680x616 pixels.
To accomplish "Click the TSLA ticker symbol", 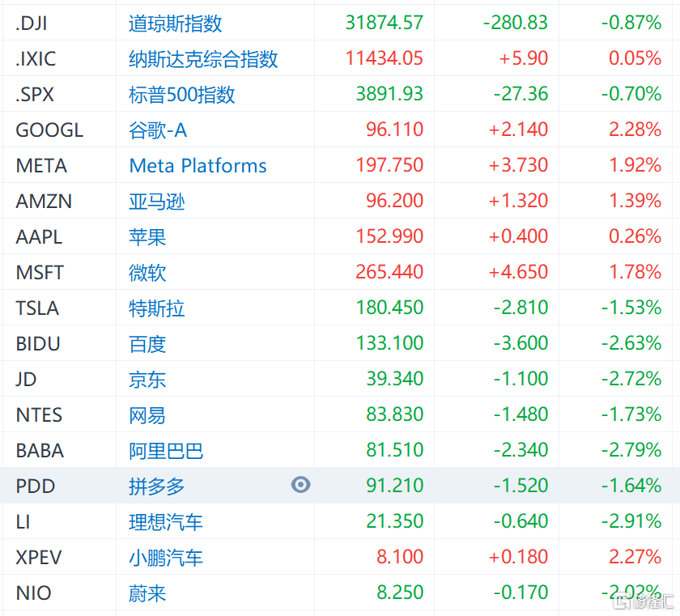I will point(36,308).
